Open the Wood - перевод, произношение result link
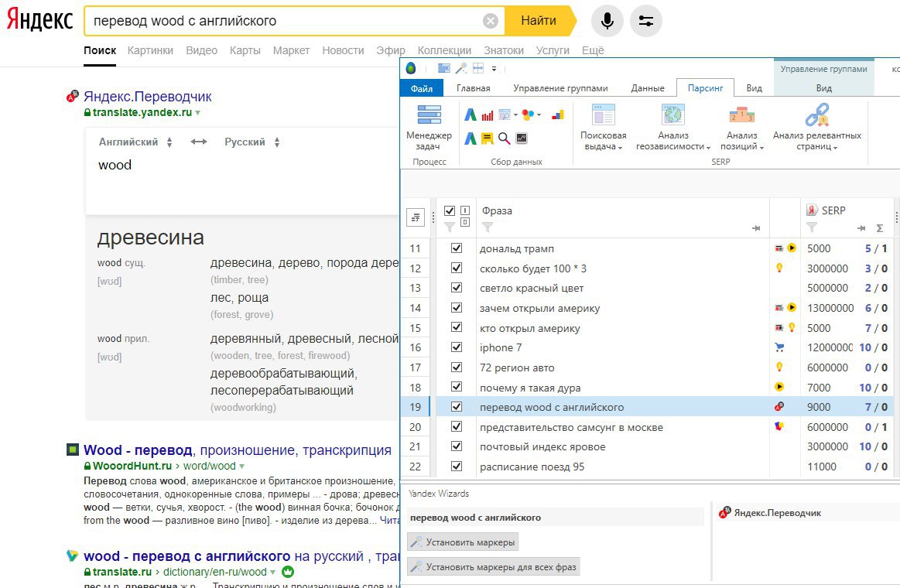Image resolution: width=900 pixels, height=588 pixels. coord(238,450)
